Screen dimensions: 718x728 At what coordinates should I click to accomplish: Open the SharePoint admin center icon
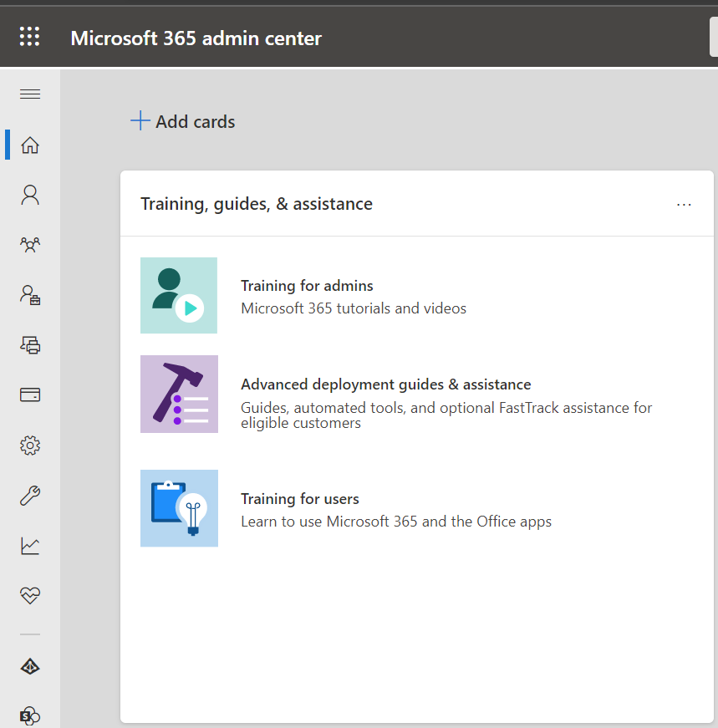click(29, 715)
